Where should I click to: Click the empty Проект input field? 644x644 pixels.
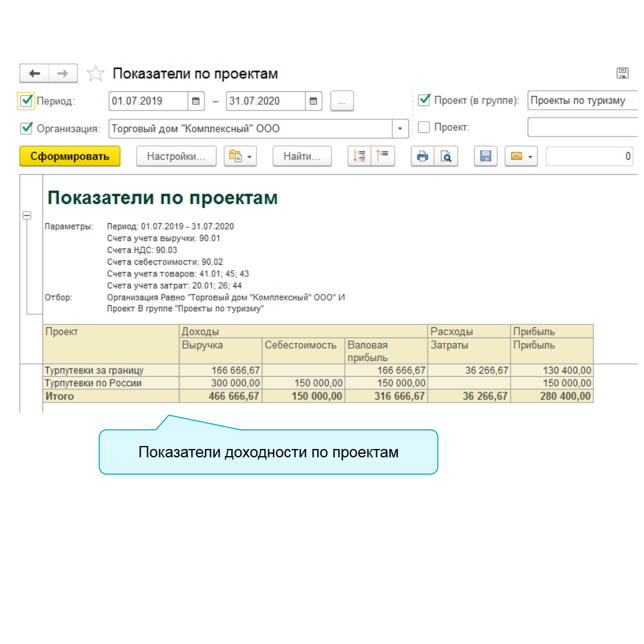click(583, 128)
